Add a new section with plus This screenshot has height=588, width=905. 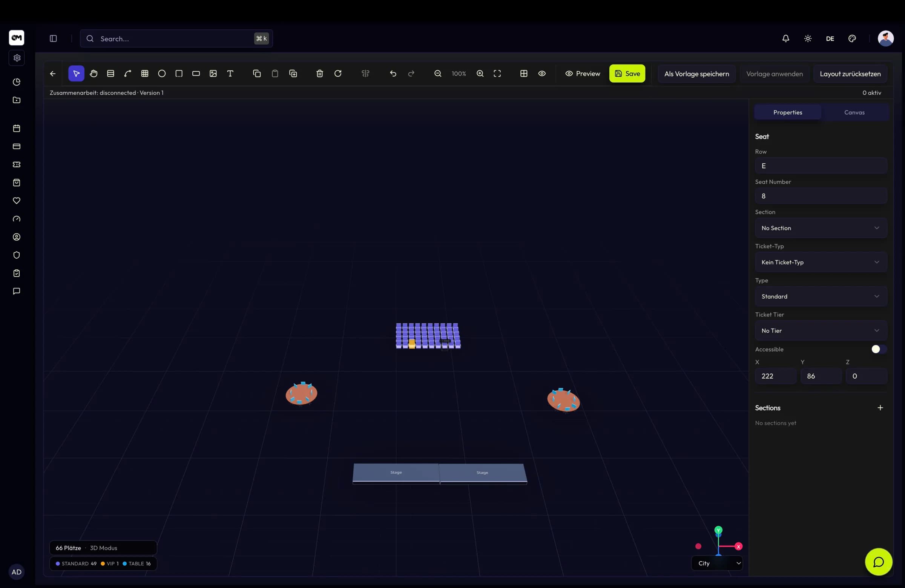(x=880, y=408)
